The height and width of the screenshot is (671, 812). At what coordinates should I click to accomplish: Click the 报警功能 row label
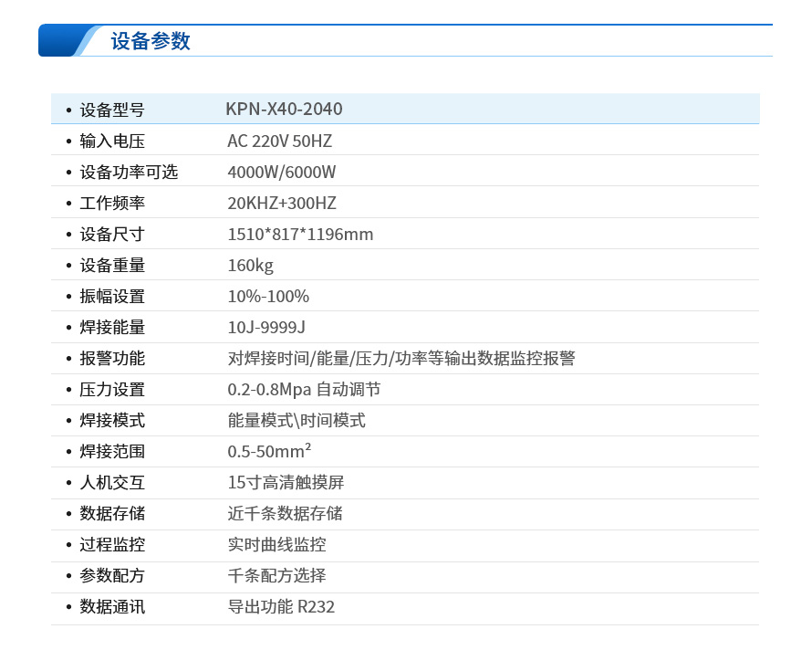pos(112,359)
